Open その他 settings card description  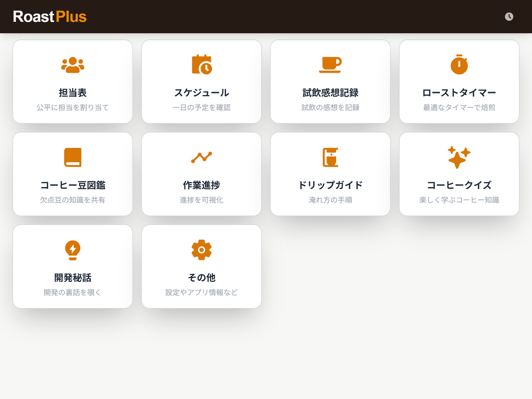pos(202,293)
